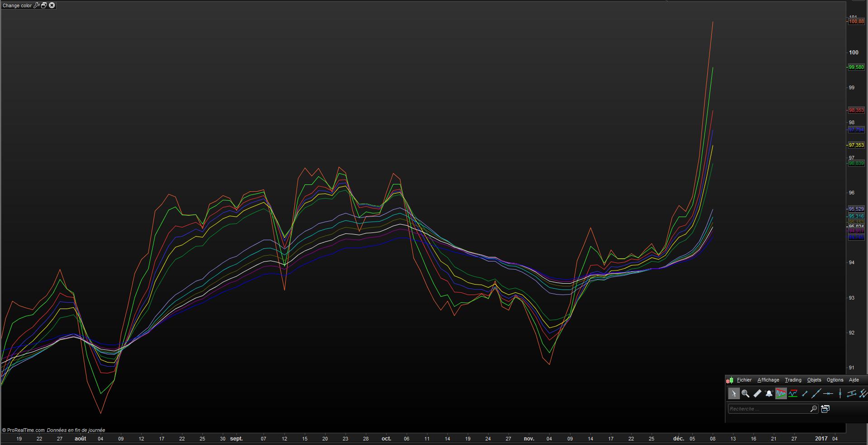Viewport: 868px width, 445px height.
Task: Click the 94 price level on the scale
Action: tap(852, 263)
